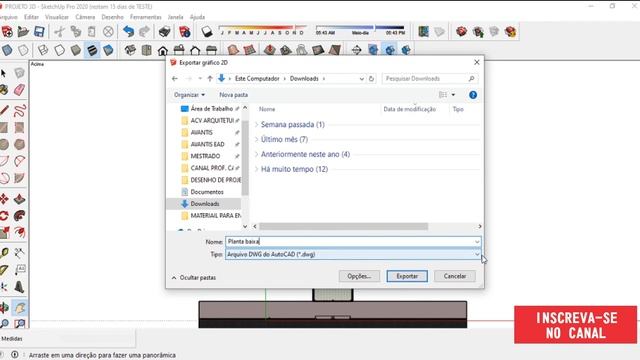The height and width of the screenshot is (360, 640).
Task: Refresh the Downloads folder listing
Action: click(x=371, y=79)
